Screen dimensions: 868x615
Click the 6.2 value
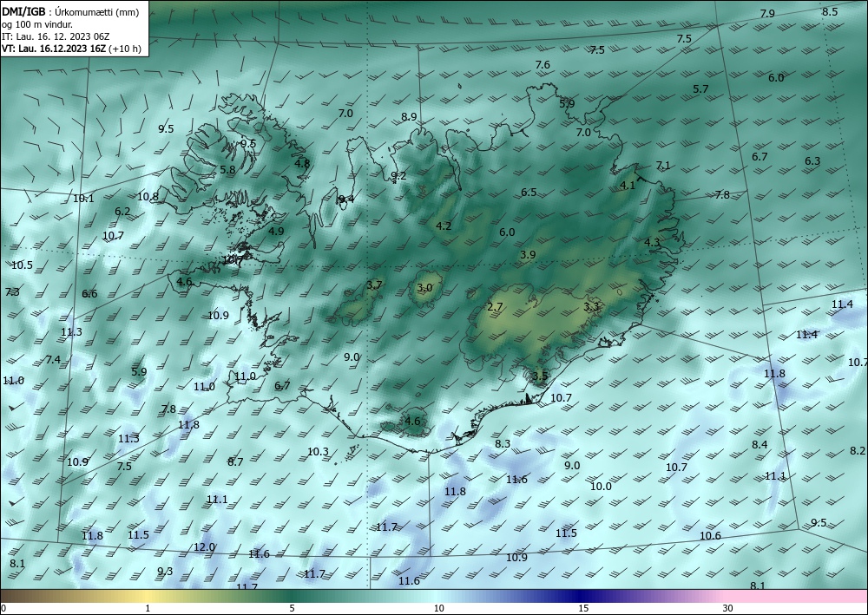pos(122,212)
